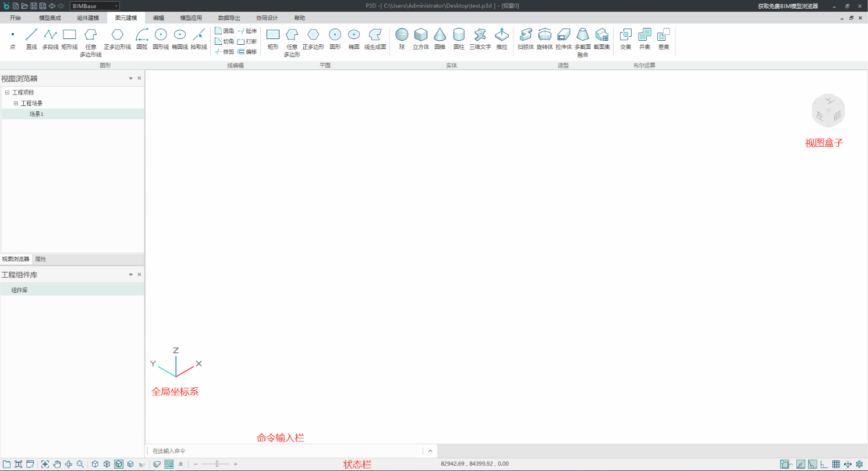
Task: Open the BIMBase dropdown in title bar
Action: 95,6
